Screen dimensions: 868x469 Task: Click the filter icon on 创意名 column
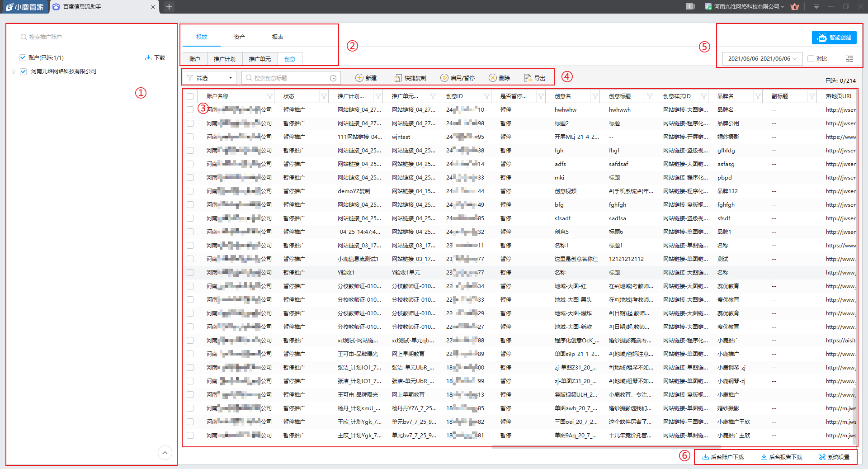pyautogui.click(x=595, y=96)
